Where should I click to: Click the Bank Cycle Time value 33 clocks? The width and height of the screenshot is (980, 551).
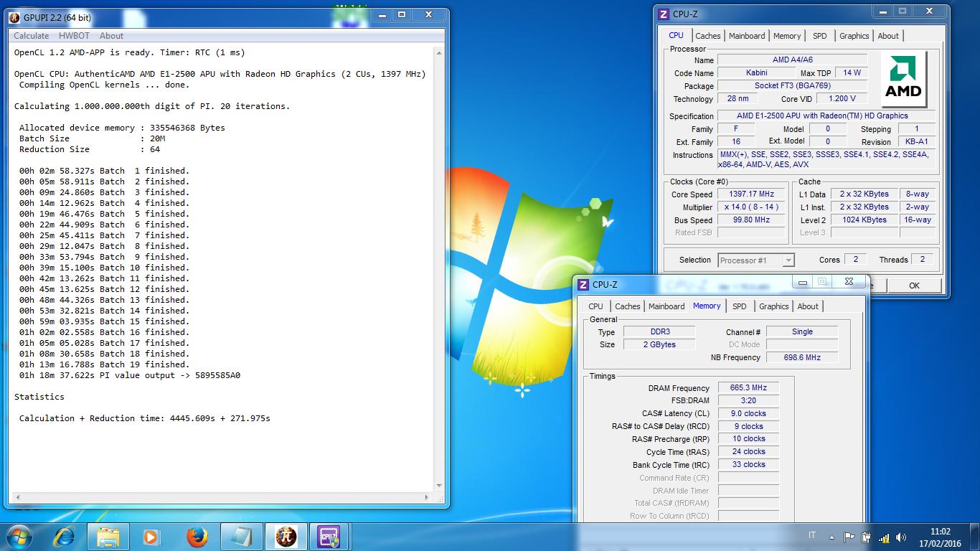tap(748, 465)
